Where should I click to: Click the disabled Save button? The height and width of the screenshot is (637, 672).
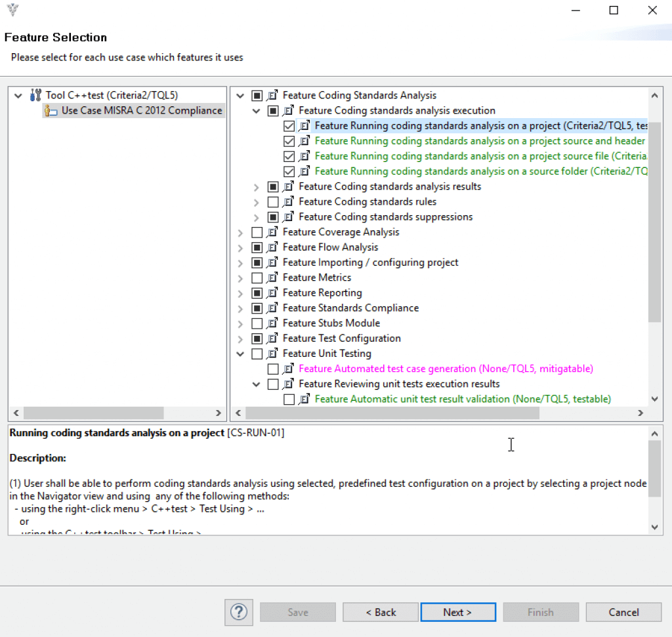(298, 612)
